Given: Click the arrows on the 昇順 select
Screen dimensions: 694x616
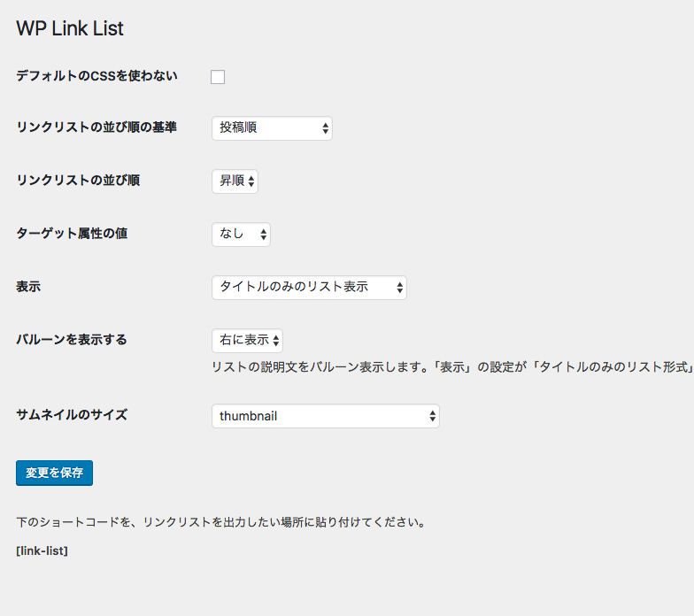Looking at the screenshot, I should [251, 181].
